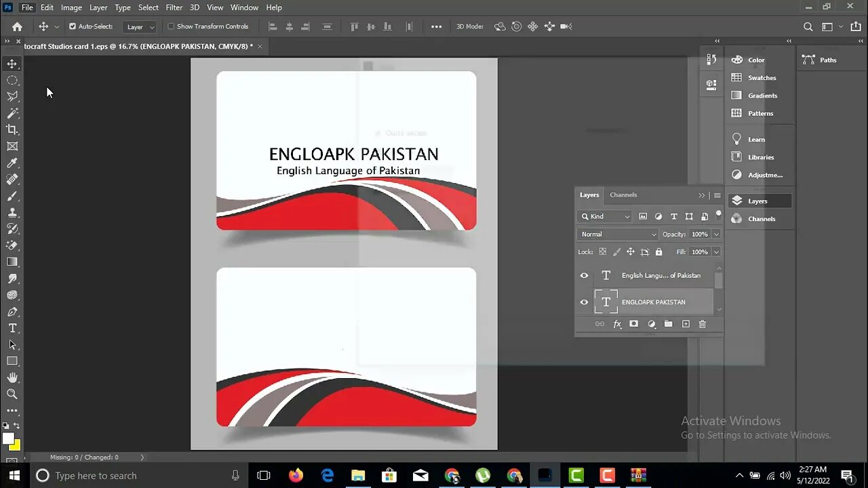The image size is (868, 488).
Task: Select the History Brush tool
Action: tap(12, 229)
